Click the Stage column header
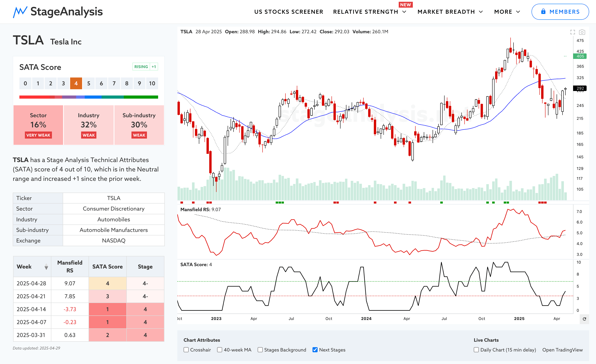The width and height of the screenshot is (596, 364). click(145, 266)
